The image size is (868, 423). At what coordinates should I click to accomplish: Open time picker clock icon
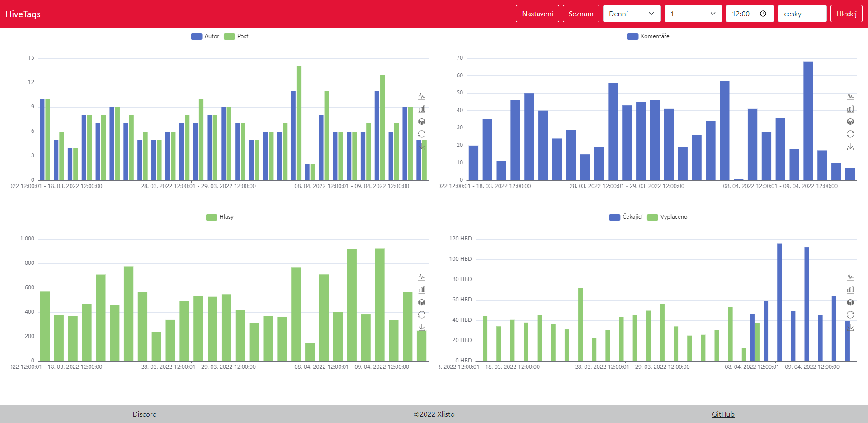coord(763,14)
